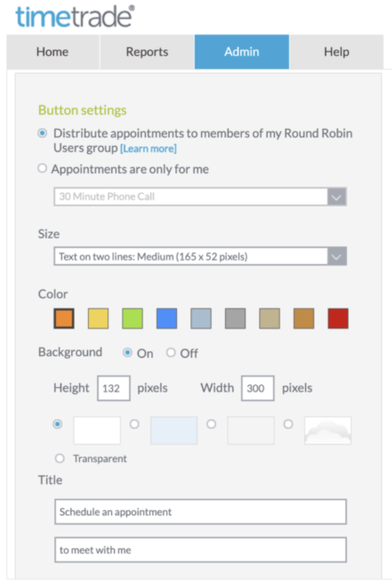The image size is (392, 581).
Task: Turn the background Off
Action: pyautogui.click(x=171, y=352)
